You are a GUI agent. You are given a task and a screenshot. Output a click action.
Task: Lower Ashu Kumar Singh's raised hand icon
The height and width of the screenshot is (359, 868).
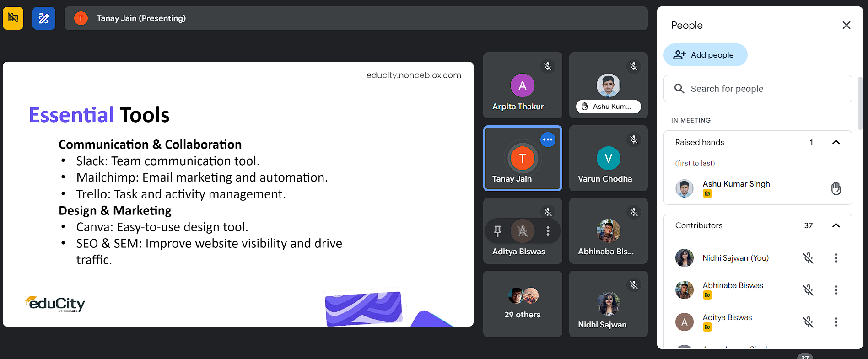[836, 188]
